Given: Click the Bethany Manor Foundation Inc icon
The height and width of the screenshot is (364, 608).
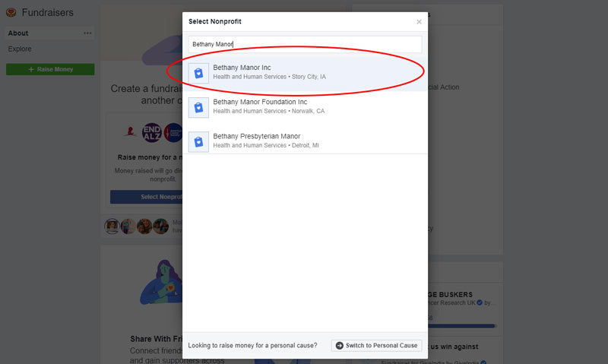Looking at the screenshot, I should click(198, 107).
